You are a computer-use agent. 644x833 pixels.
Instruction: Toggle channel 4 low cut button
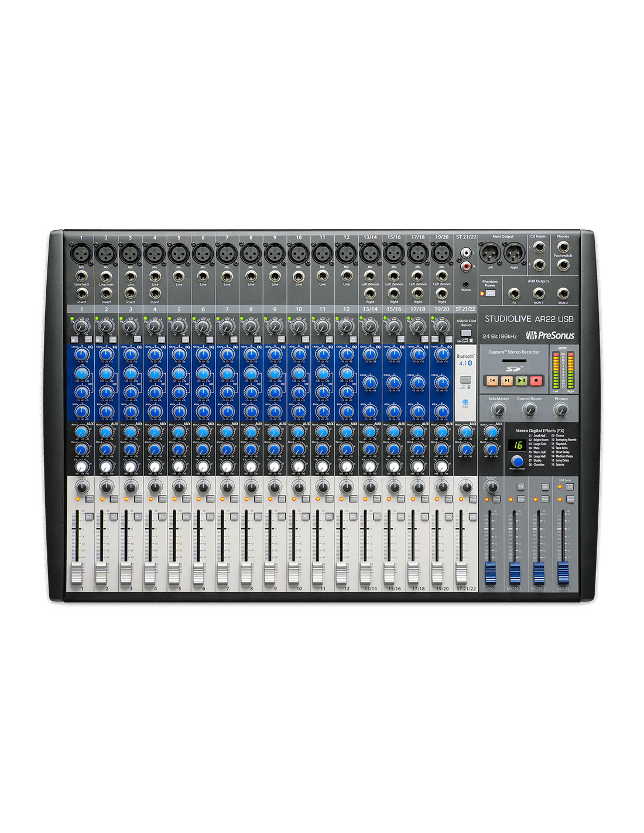point(161,339)
